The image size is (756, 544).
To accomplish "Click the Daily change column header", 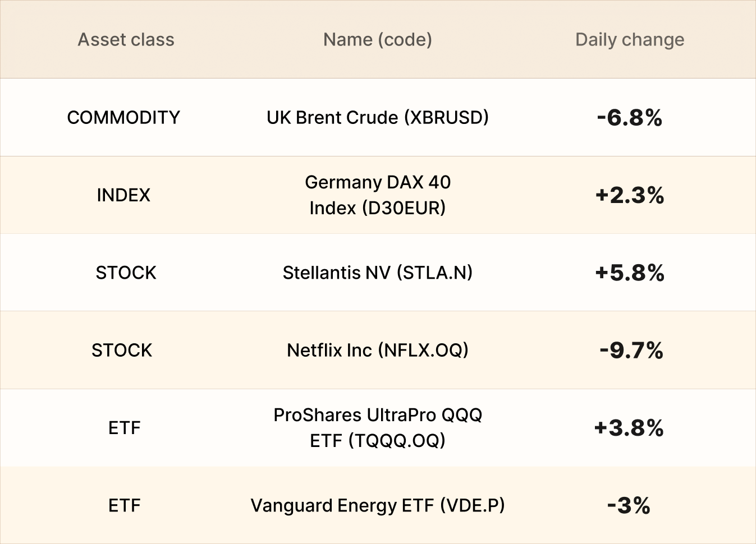I will 630,40.
